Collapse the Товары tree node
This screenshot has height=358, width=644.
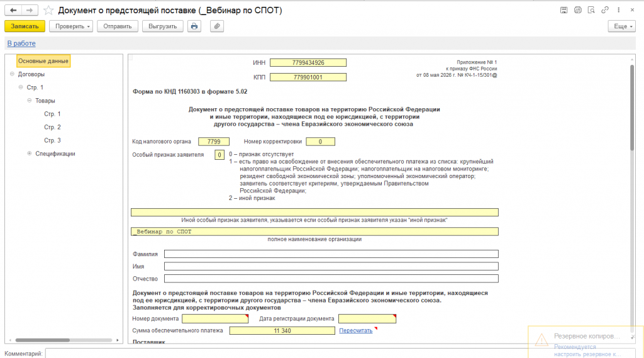click(29, 100)
